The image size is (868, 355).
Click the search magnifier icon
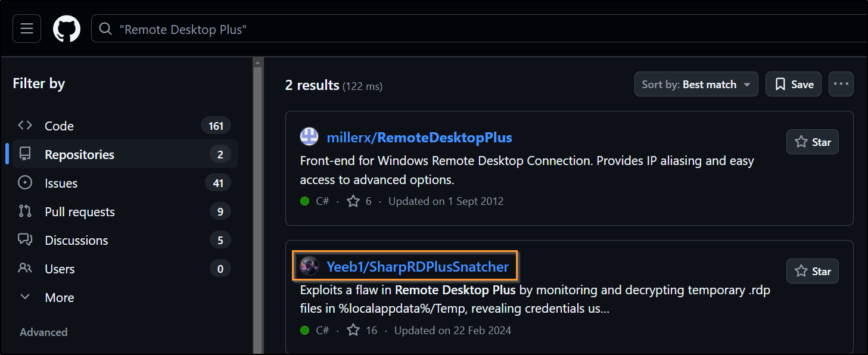105,29
